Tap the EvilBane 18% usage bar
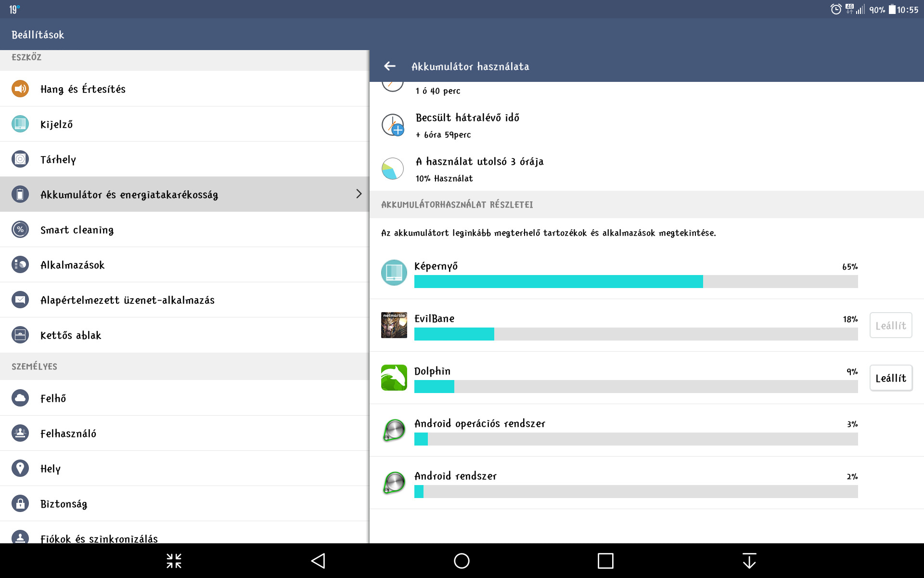This screenshot has width=924, height=578. tap(636, 334)
